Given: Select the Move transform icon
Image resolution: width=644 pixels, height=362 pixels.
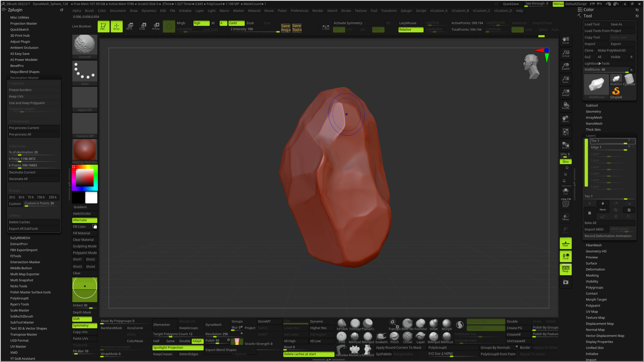Looking at the screenshot, I should [x=129, y=26].
